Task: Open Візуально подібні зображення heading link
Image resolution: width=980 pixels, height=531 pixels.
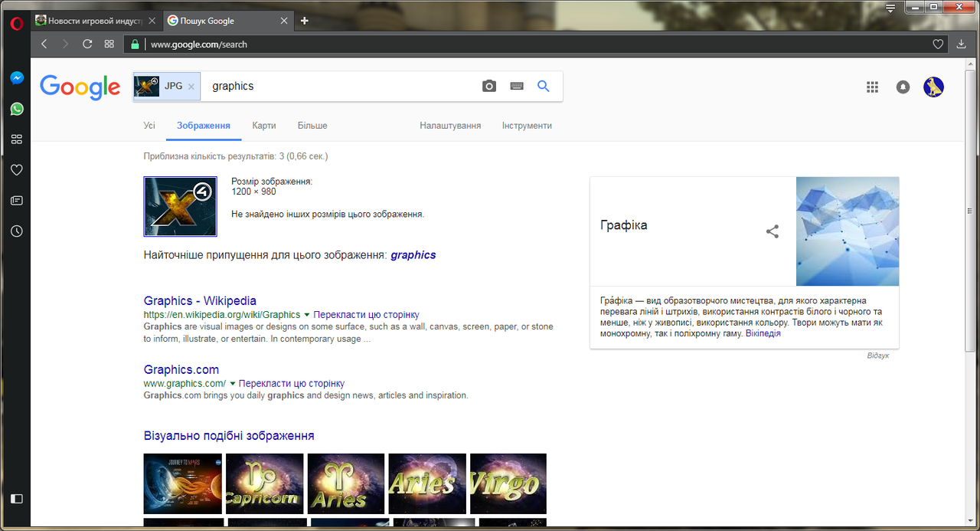Action: click(x=229, y=436)
